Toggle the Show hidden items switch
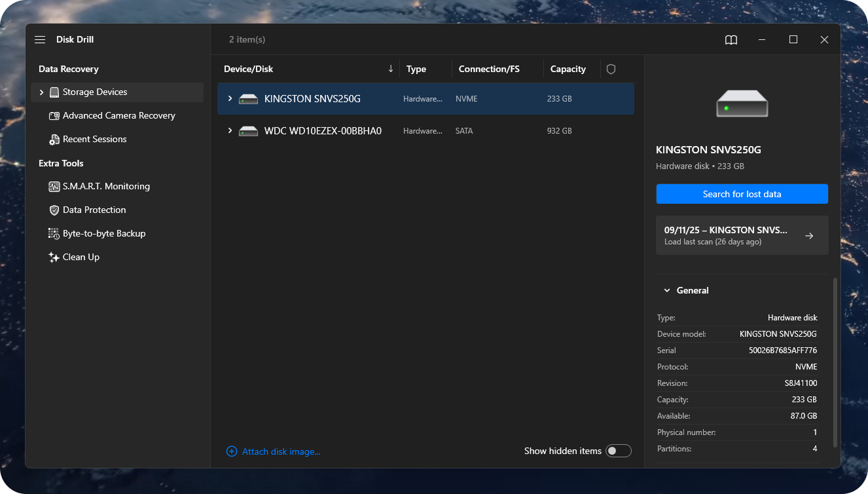Screen dimensions: 868x494 pyautogui.click(x=618, y=451)
